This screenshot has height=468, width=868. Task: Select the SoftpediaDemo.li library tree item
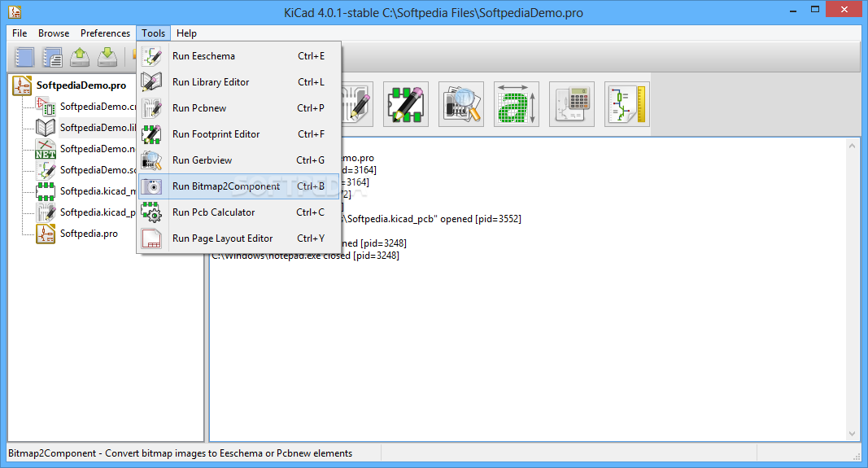98,128
